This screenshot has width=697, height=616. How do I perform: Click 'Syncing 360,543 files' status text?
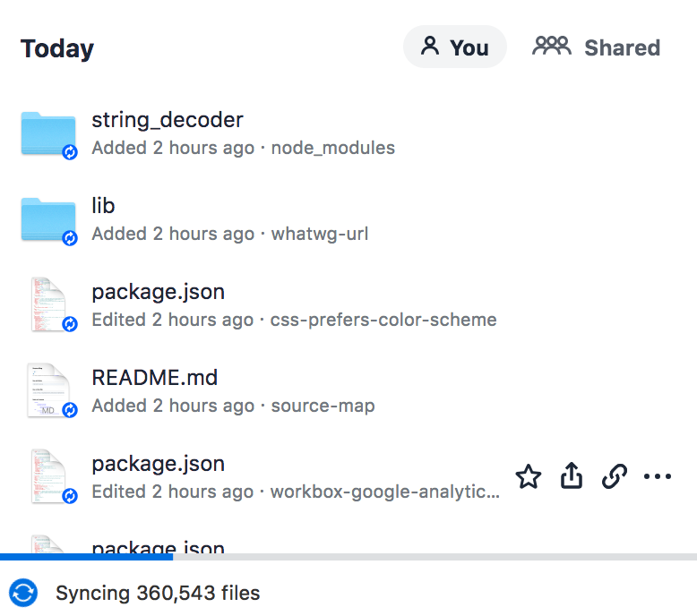point(158,593)
